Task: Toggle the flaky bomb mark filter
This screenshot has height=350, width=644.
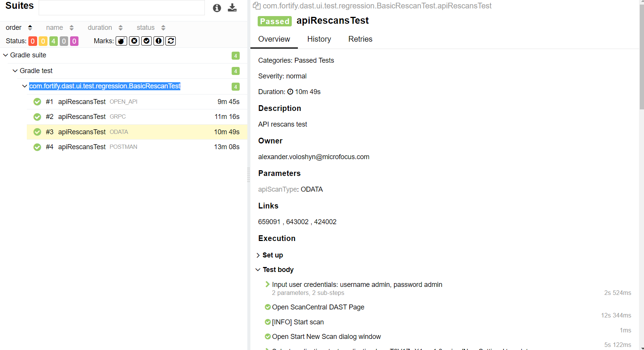Action: point(121,41)
